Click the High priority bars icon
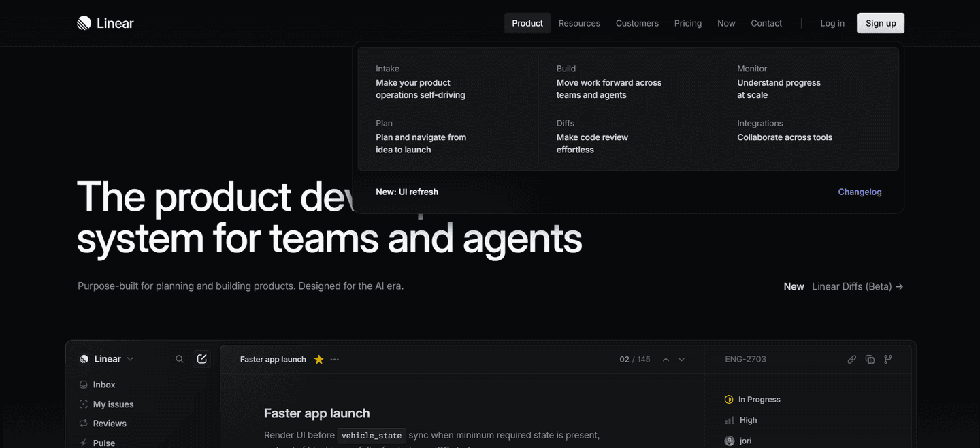This screenshot has width=980, height=448. coord(730,420)
